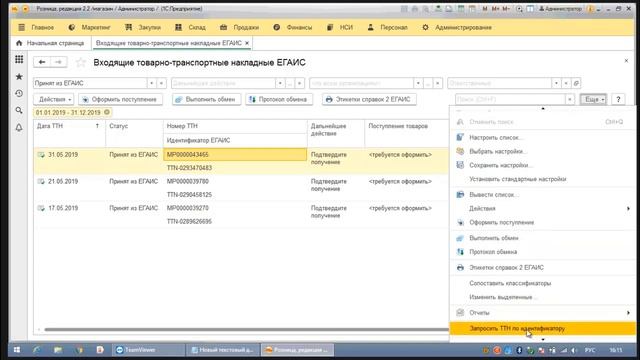640x360 pixels.
Task: Open the search field history dropdown
Action: click(570, 99)
